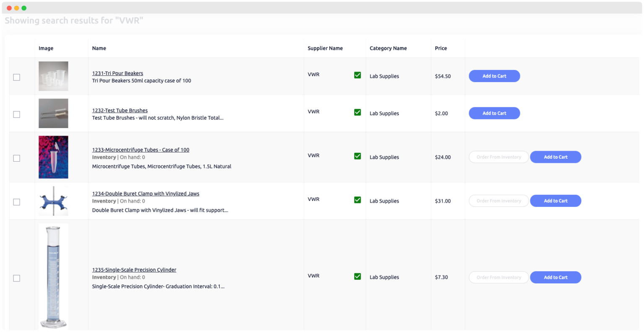This screenshot has width=644, height=332.
Task: Click the Price column header
Action: (x=441, y=48)
